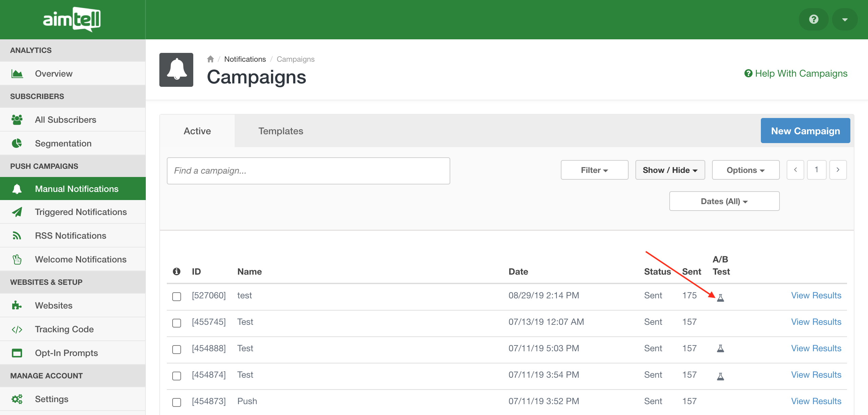Open account dropdown arrow in top bar
The width and height of the screenshot is (868, 415).
[x=845, y=19]
